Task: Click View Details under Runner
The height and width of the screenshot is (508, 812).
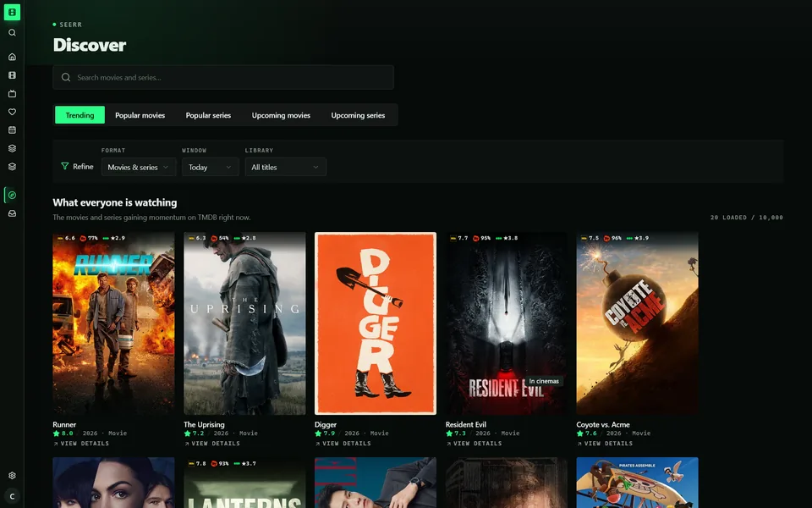Action: [81, 444]
